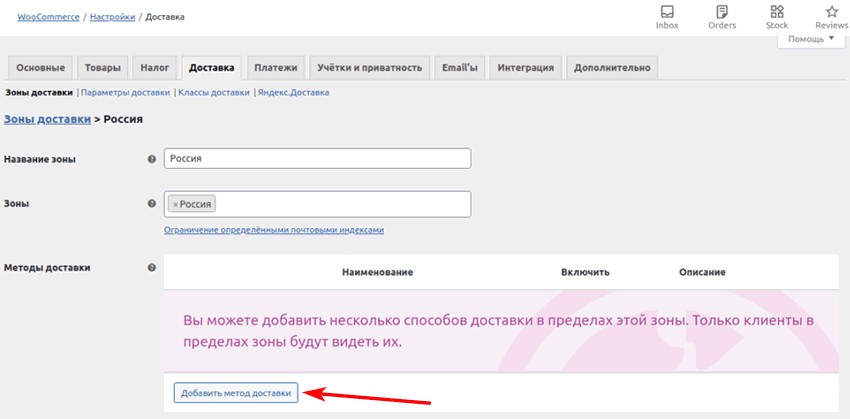
Task: Click the postal index restriction link
Action: coord(273,230)
